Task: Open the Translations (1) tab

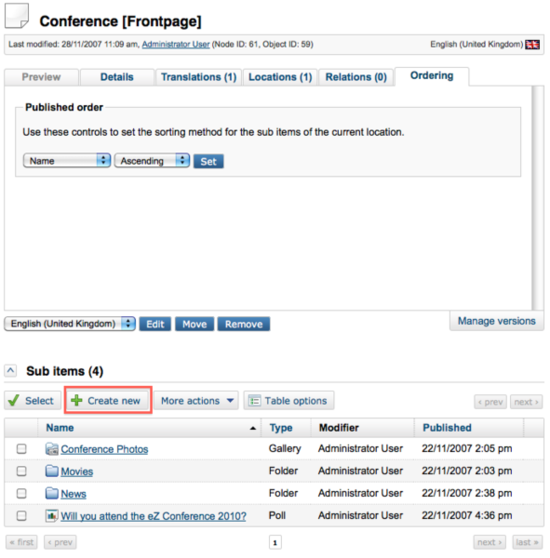Action: (x=199, y=77)
